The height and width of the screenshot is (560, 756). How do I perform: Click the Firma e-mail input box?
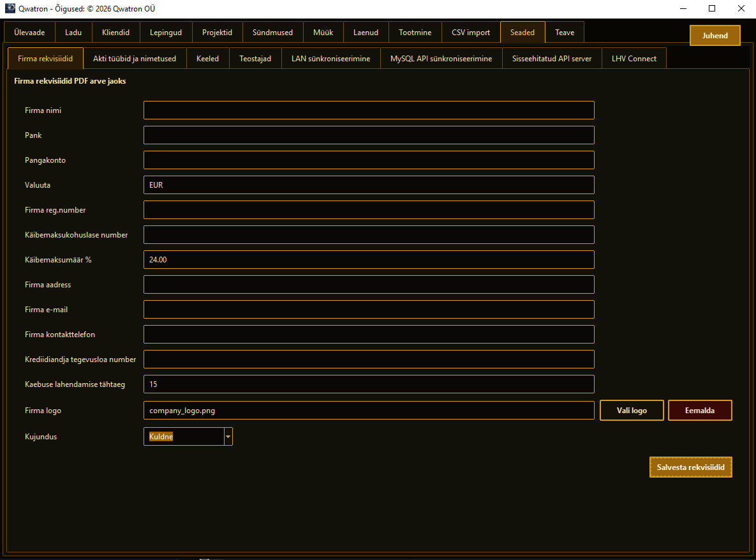click(x=369, y=310)
